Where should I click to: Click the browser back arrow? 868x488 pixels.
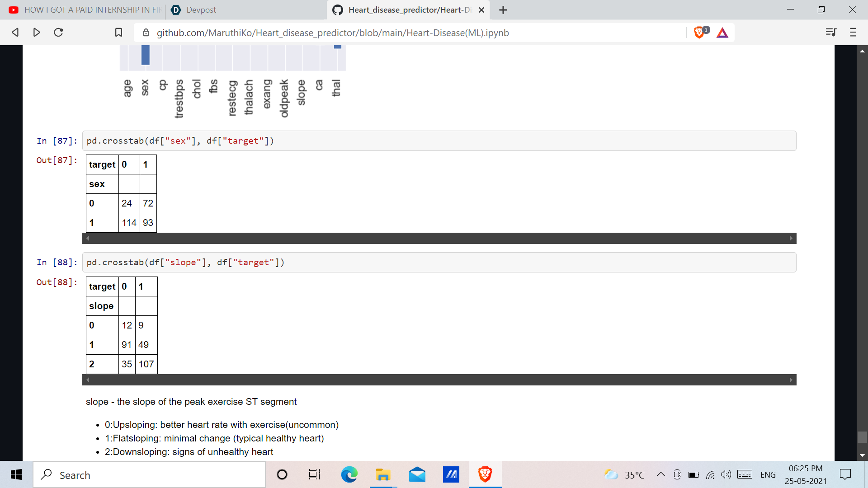point(15,32)
